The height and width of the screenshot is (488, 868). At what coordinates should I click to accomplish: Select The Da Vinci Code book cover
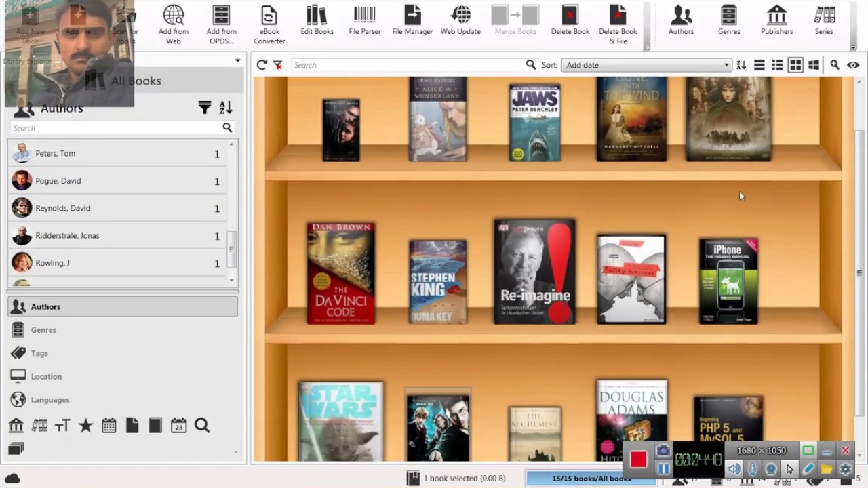(x=341, y=273)
